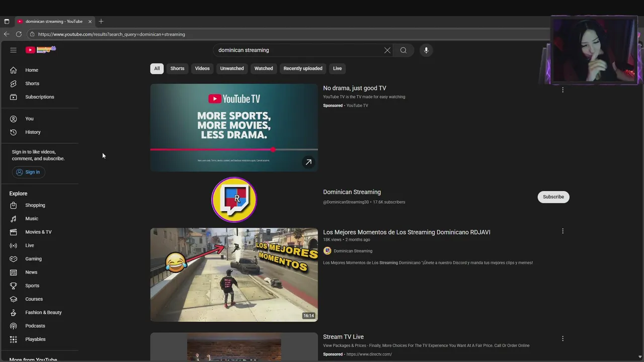Reload the browser page

click(19, 34)
